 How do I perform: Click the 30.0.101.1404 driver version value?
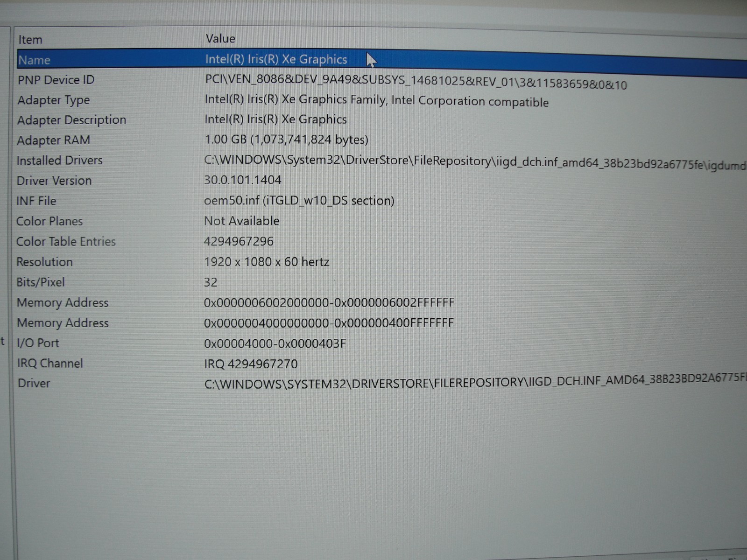[x=243, y=180]
